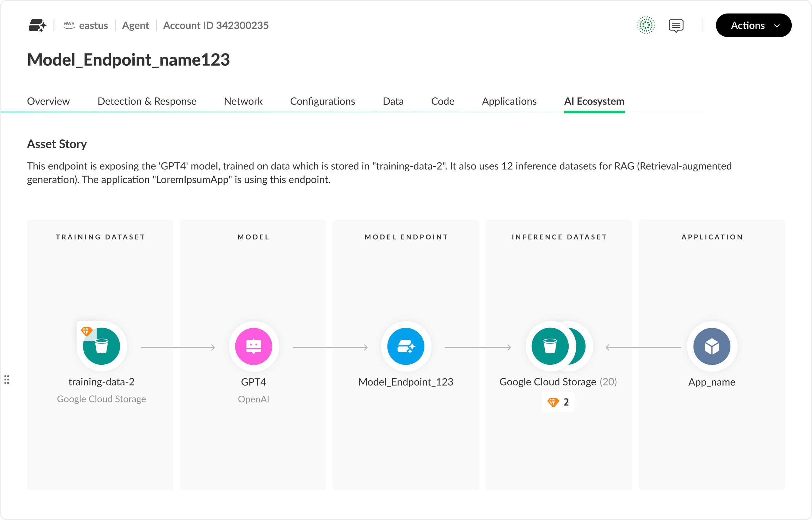Click the App_name application cube icon
The image size is (812, 520).
(712, 347)
